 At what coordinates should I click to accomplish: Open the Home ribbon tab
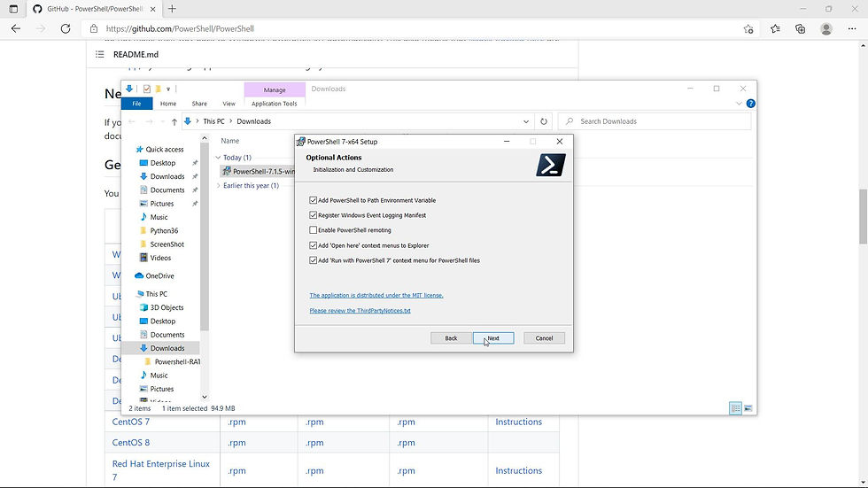(x=168, y=104)
